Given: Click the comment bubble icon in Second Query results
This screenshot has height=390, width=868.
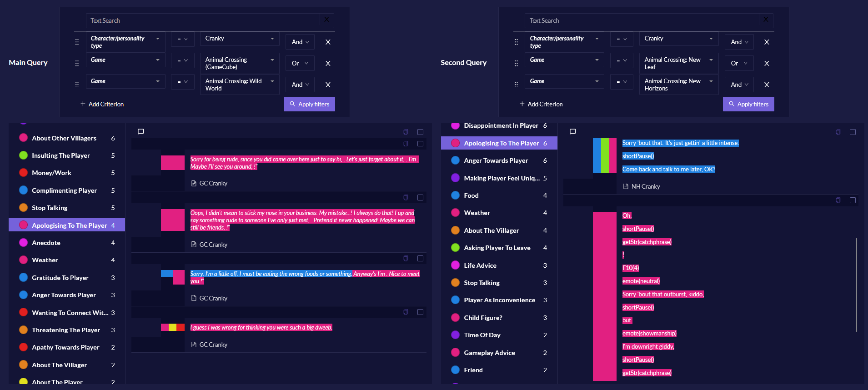Looking at the screenshot, I should [573, 132].
